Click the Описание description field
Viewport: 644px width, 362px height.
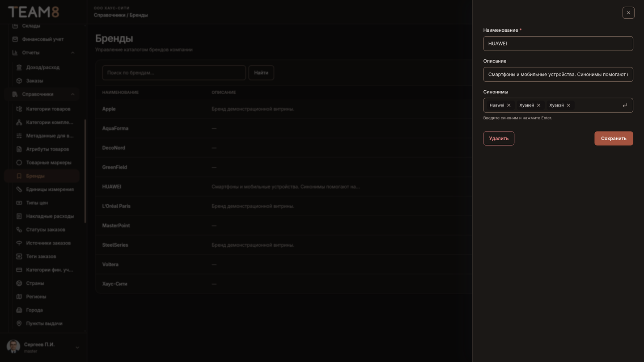[x=558, y=75]
